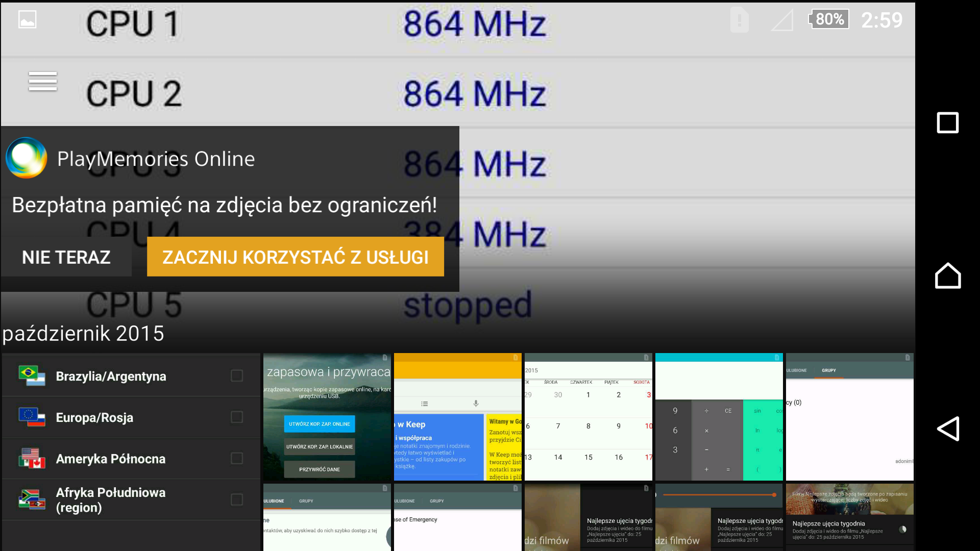Tick the Brazylia/Argentyna checkbox
Viewport: 980px width, 551px height.
pos(237,375)
